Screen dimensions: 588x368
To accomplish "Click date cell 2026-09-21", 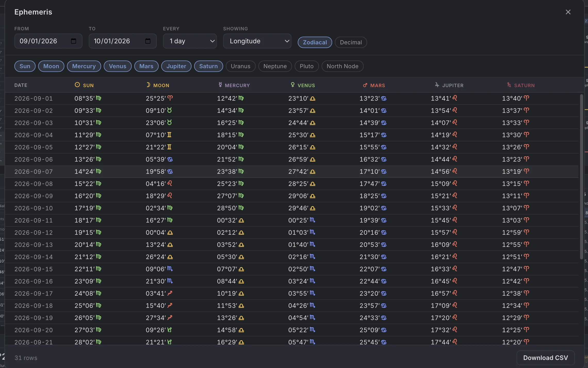I will (x=34, y=342).
